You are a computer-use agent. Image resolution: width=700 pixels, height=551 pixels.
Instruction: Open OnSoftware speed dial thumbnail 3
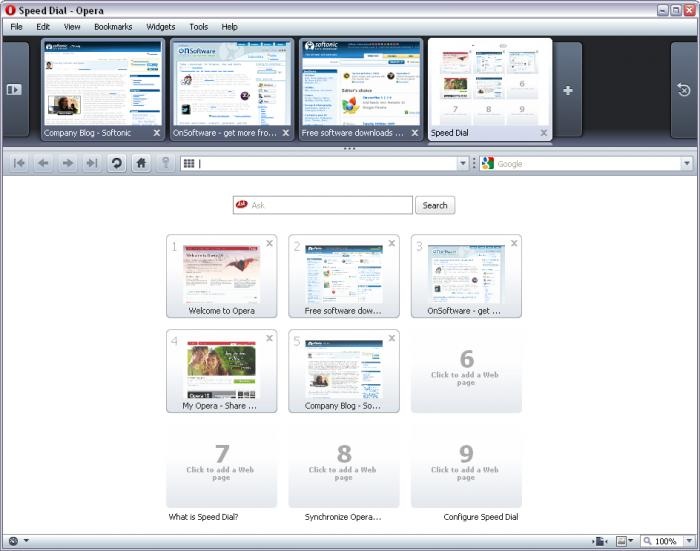click(x=466, y=276)
